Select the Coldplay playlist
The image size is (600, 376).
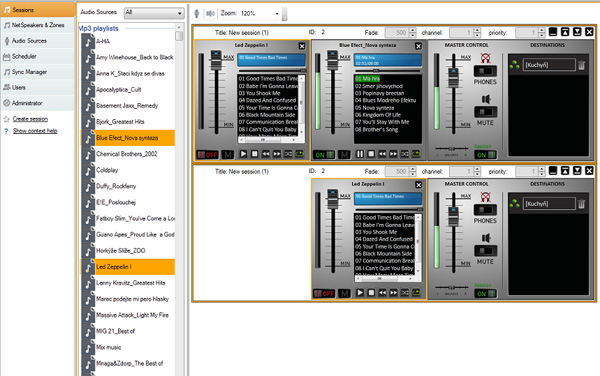click(128, 170)
